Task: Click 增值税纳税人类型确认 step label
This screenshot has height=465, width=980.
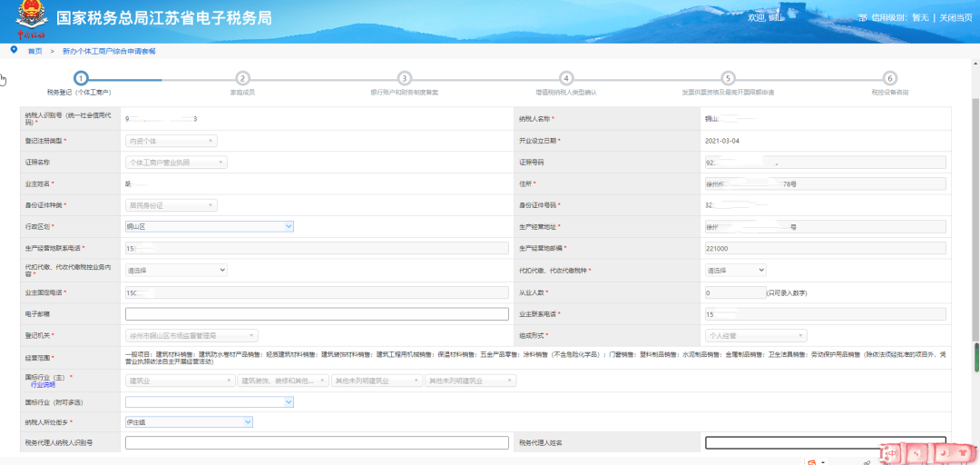Action: tap(566, 93)
